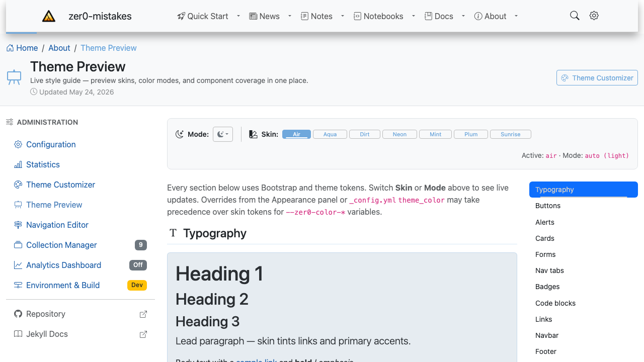This screenshot has width=644, height=362.
Task: Open the News nav item
Action: click(x=265, y=16)
